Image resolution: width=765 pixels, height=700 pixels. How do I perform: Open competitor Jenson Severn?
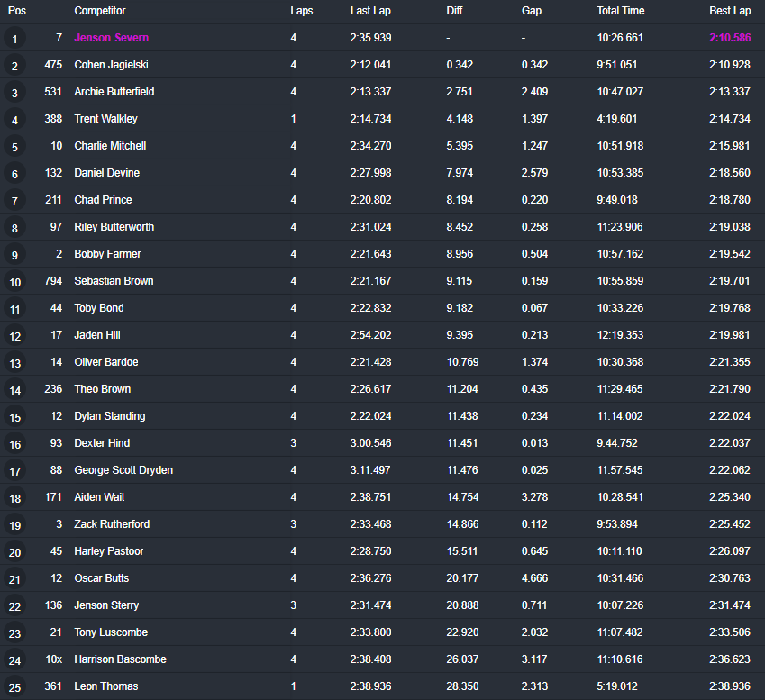coord(111,38)
